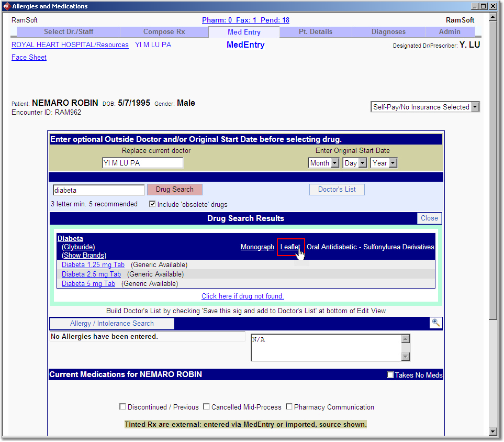Click the app icon in title bar
Viewport: 504px width, 442px height.
[6, 6]
